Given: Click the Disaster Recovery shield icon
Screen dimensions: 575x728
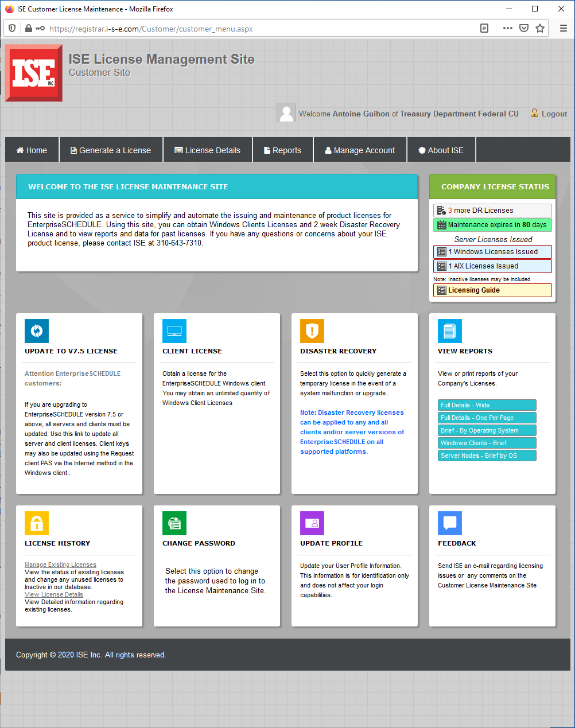Looking at the screenshot, I should click(312, 331).
